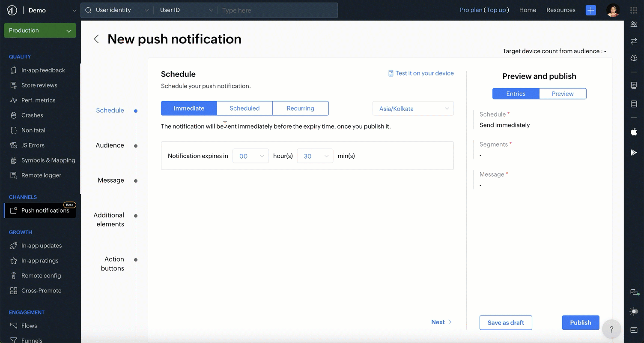Click the Save as draft button
Image resolution: width=644 pixels, height=343 pixels.
pos(506,323)
